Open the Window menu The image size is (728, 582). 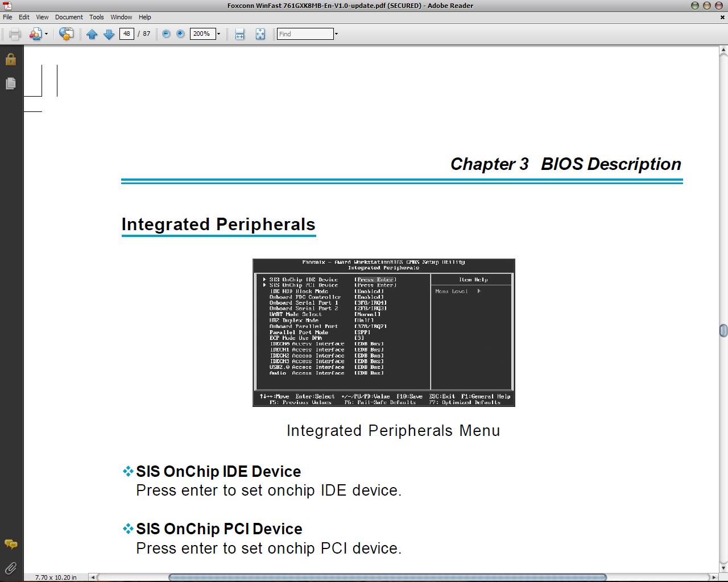[121, 17]
